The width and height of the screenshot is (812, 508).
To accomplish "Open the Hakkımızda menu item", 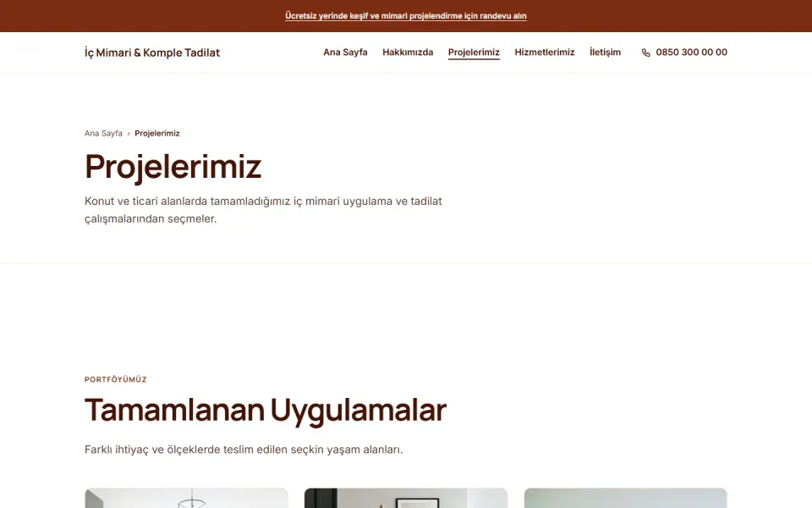I will point(408,52).
